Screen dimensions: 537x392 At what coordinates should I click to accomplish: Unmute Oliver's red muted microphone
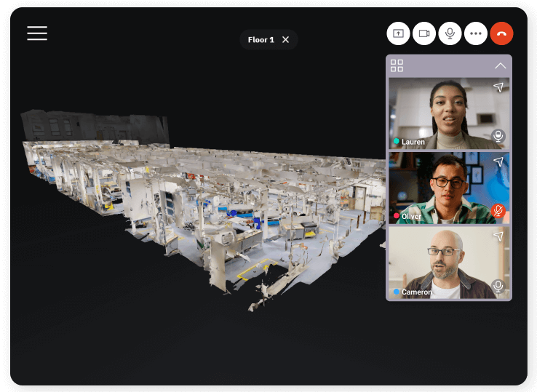pos(498,211)
